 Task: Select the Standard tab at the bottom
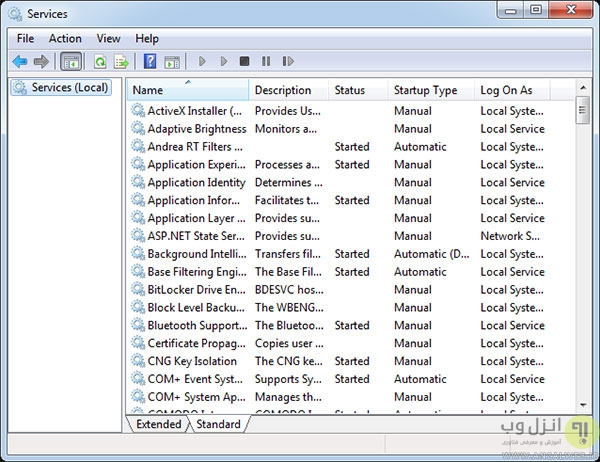click(x=218, y=424)
